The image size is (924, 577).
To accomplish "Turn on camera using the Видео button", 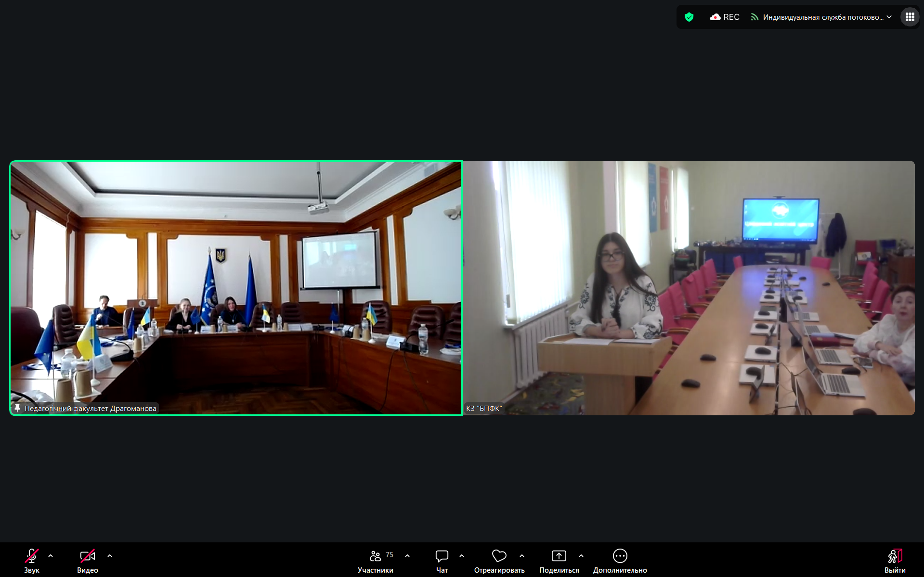I will (x=87, y=560).
